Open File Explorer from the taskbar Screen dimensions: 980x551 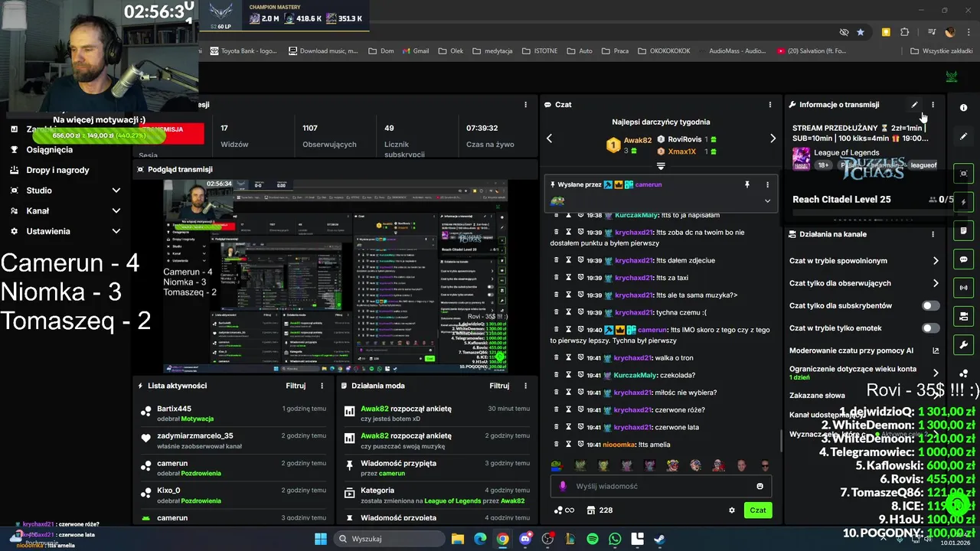(457, 539)
